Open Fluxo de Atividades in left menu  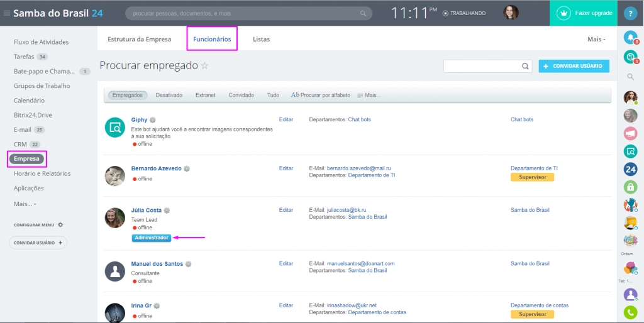[x=41, y=42]
